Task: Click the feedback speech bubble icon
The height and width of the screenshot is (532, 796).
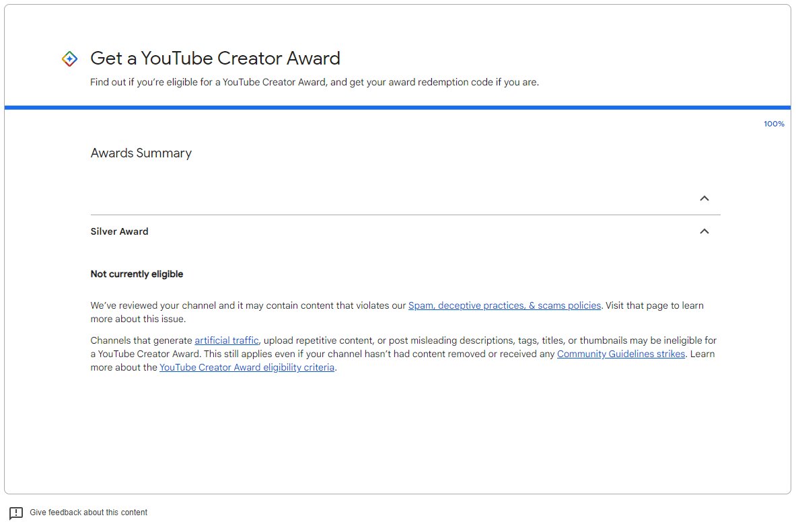Action: click(16, 513)
